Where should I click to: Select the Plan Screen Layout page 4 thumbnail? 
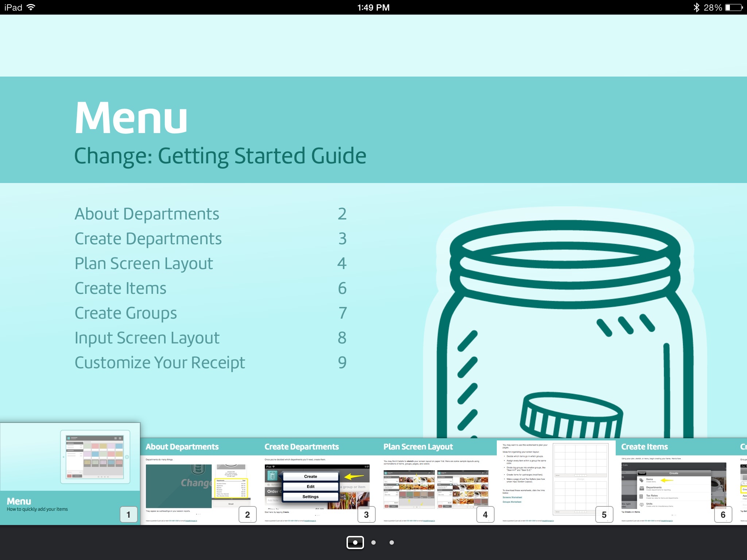[438, 481]
